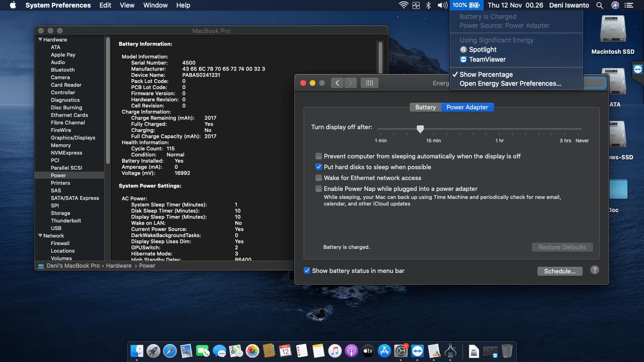Go back in Energy Saver window
Image resolution: width=644 pixels, height=362 pixels.
[337, 83]
